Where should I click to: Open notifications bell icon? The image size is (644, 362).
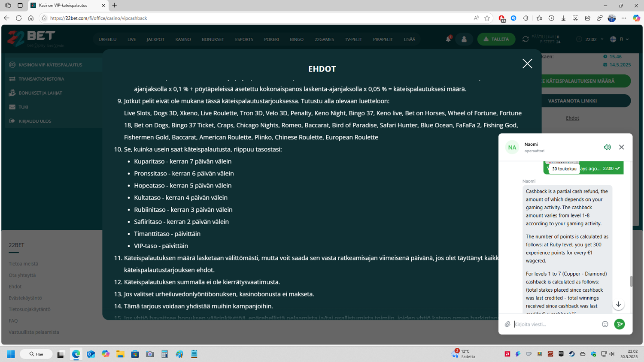point(448,39)
